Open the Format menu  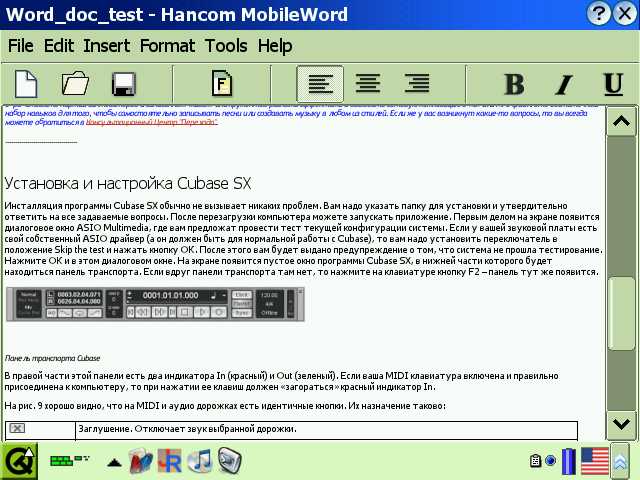click(x=167, y=45)
